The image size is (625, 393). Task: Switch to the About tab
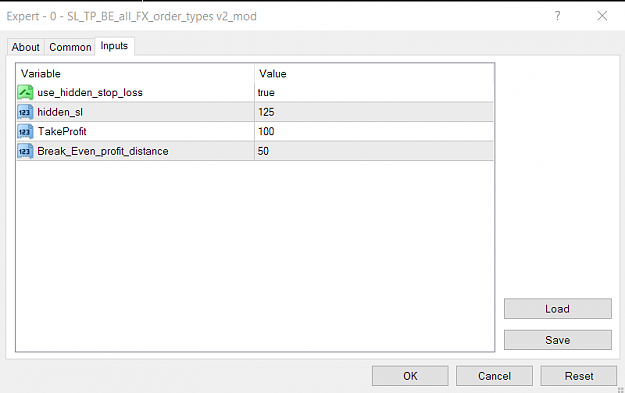click(x=26, y=47)
